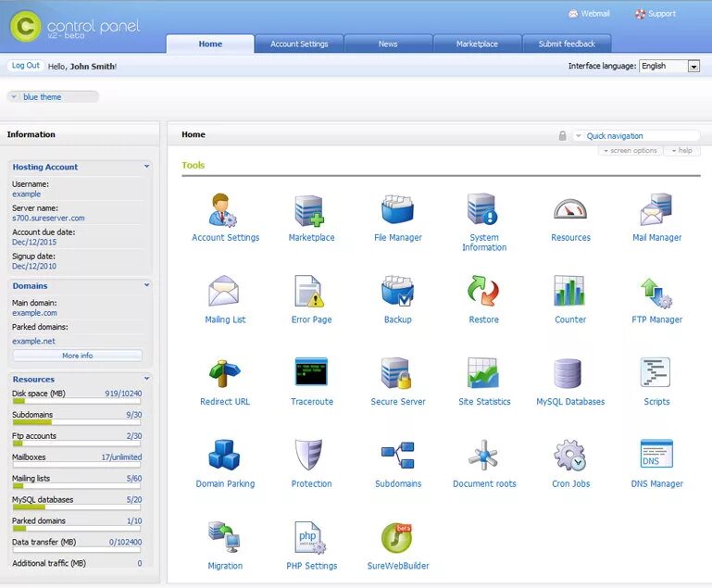This screenshot has height=588, width=712.
Task: Open the Submit feedback tab
Action: [x=567, y=44]
